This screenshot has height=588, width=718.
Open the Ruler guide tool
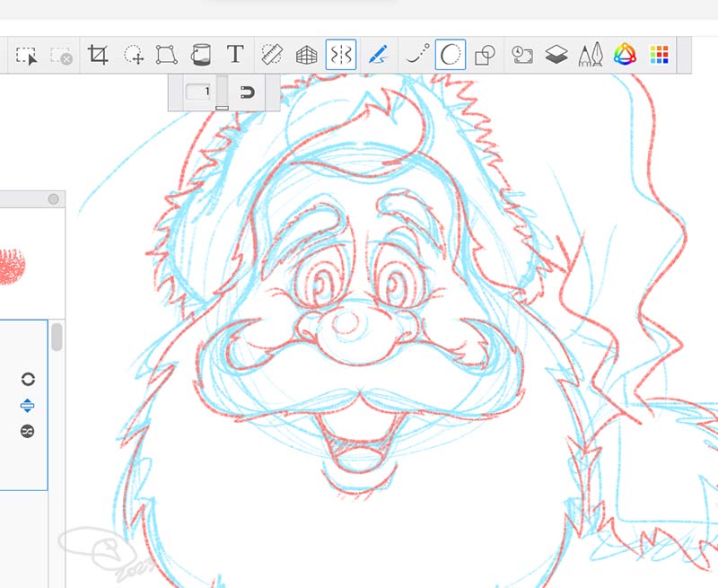point(272,55)
